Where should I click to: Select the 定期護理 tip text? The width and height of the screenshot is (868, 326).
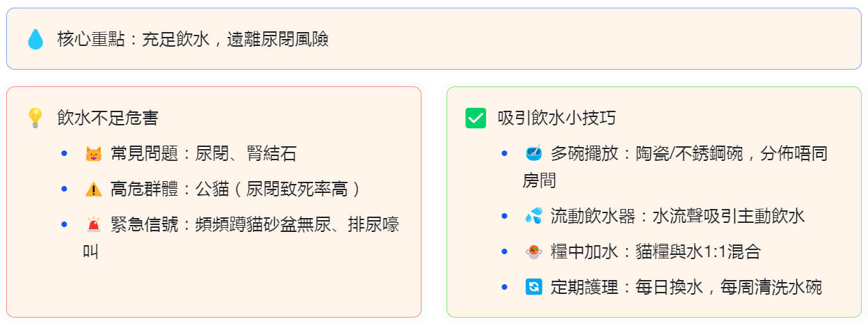[686, 287]
